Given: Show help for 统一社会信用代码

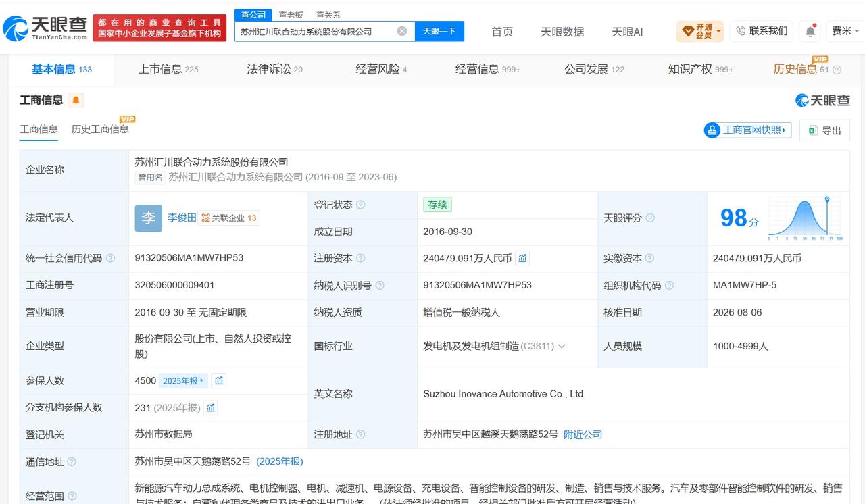Looking at the screenshot, I should pos(111,258).
